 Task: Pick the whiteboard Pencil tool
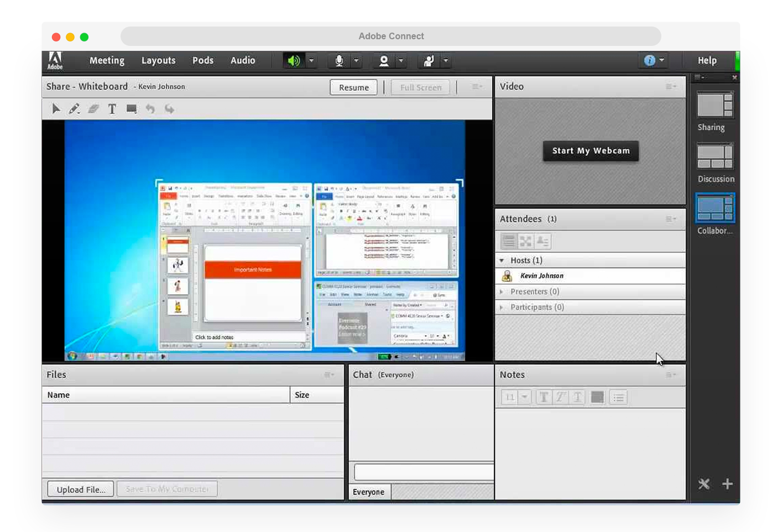pyautogui.click(x=74, y=109)
